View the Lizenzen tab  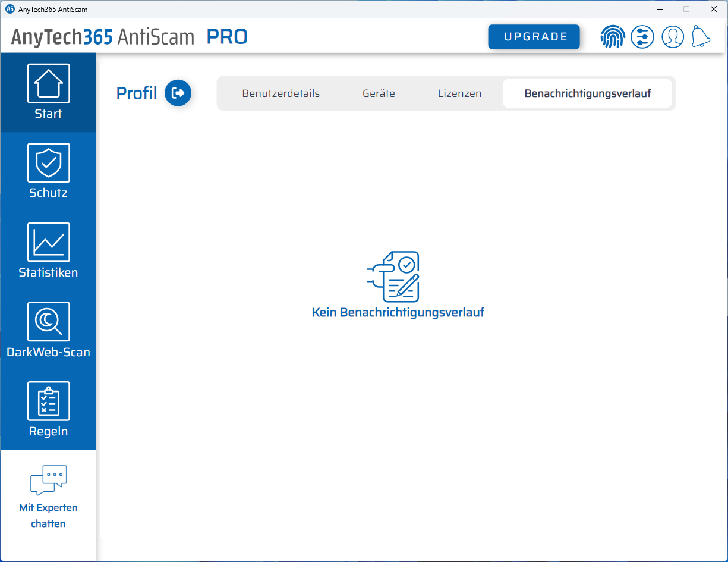[459, 93]
